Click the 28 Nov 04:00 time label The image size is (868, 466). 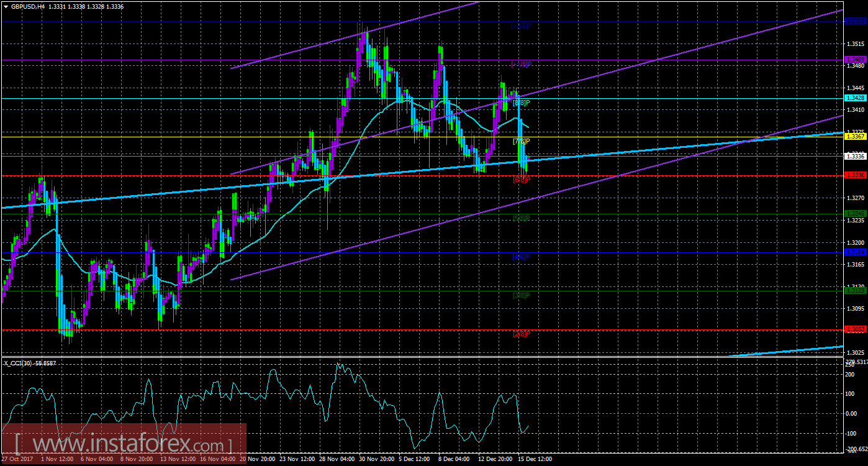tap(336, 459)
